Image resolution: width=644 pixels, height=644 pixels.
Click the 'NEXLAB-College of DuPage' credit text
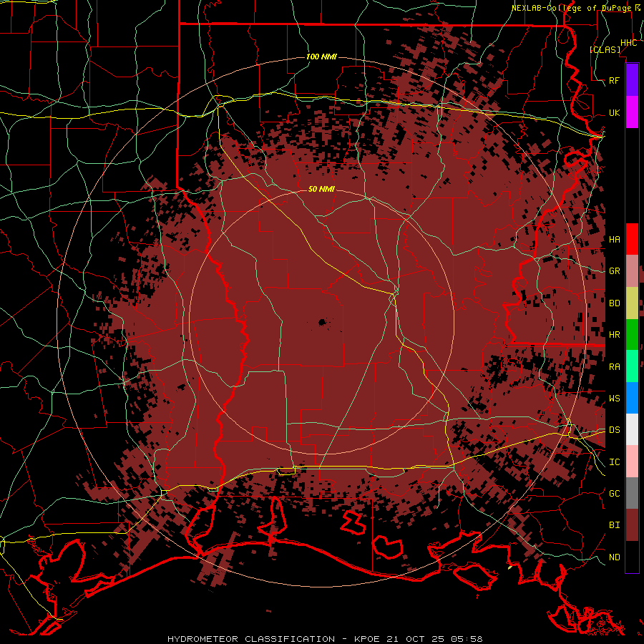[x=572, y=8]
